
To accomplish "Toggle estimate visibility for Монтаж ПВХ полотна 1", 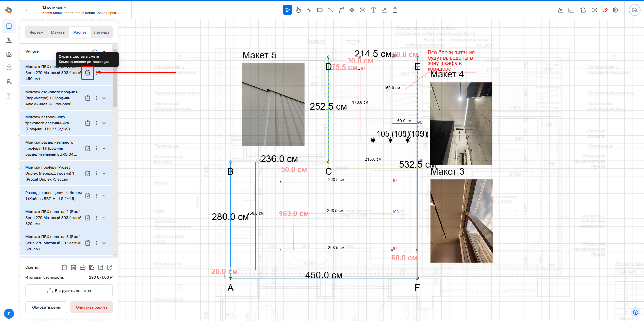I will 88,73.
